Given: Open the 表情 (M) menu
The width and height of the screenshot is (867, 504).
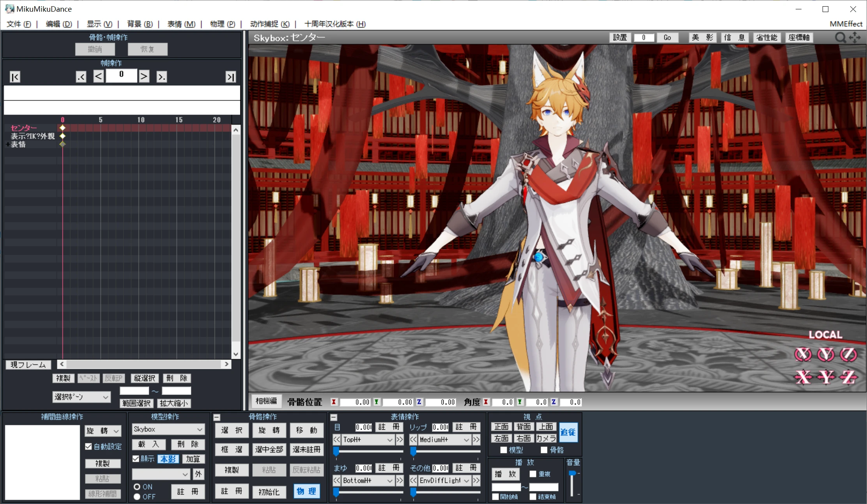Looking at the screenshot, I should [x=181, y=24].
